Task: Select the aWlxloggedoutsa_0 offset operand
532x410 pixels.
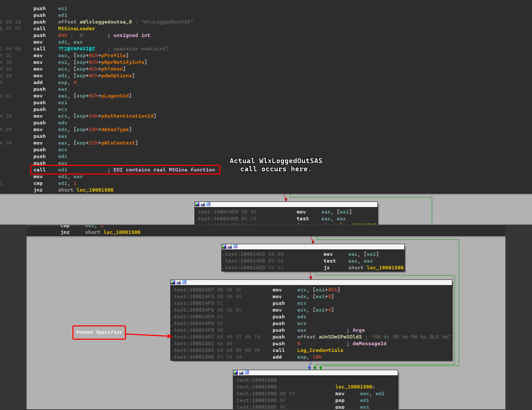Action: [x=105, y=22]
